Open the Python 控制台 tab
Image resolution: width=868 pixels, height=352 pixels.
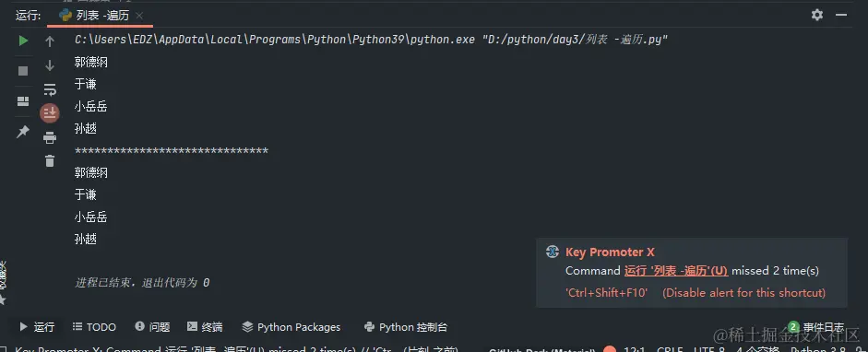coord(406,327)
